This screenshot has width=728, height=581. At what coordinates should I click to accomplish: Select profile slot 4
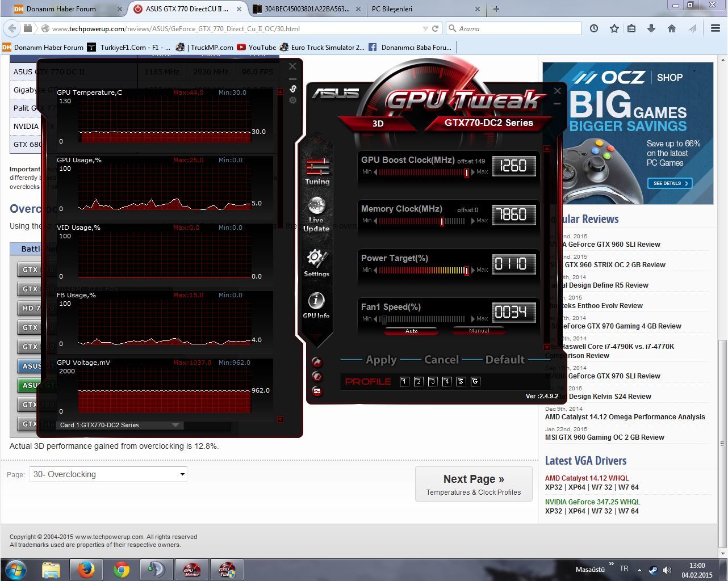[x=447, y=381]
